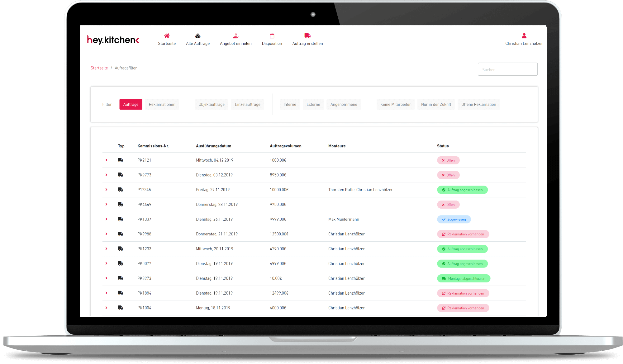Click the truck type icon for PK2121
This screenshot has height=364, width=623.
click(x=121, y=160)
